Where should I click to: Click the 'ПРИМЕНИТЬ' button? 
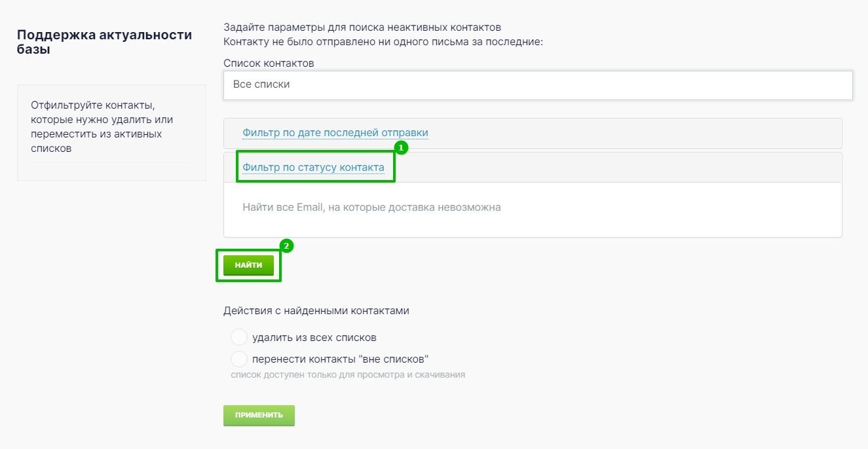point(259,415)
